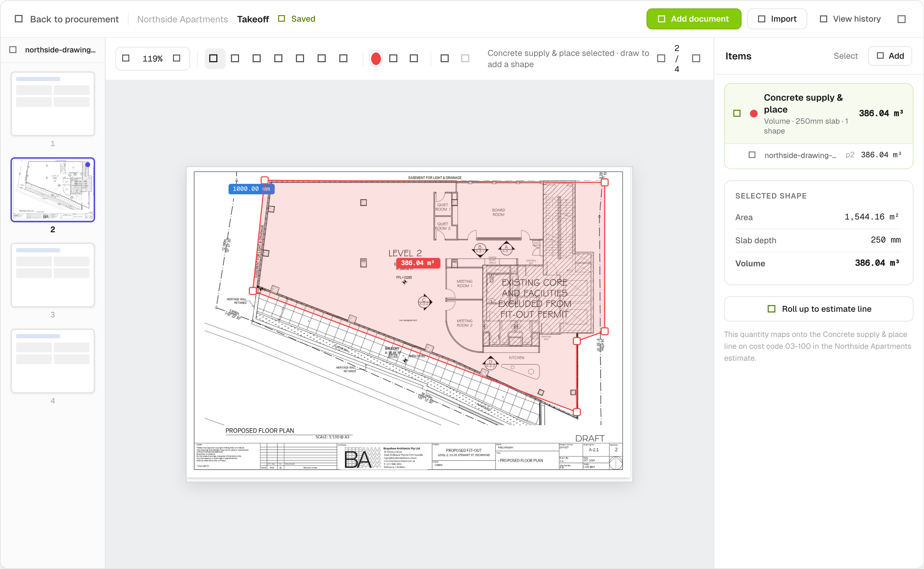
Task: Click the zoom out icon left of 119%
Action: [x=126, y=58]
